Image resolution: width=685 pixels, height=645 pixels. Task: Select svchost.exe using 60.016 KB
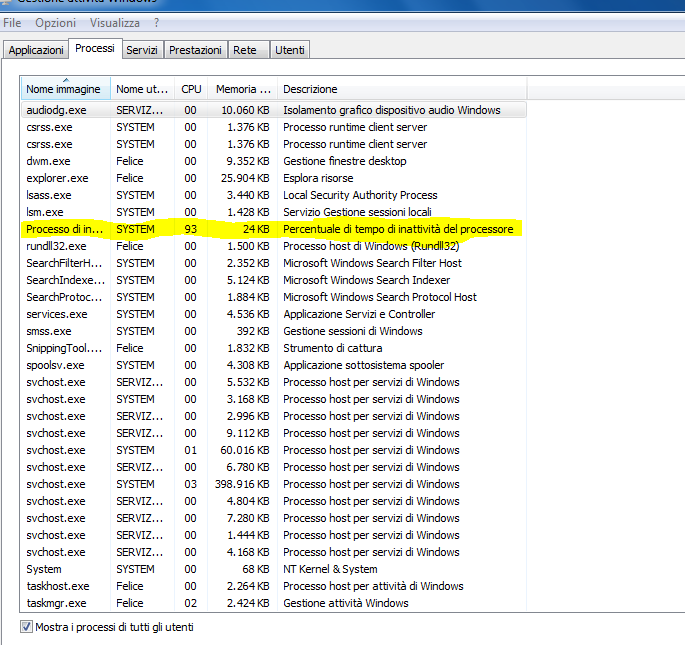tap(273, 450)
